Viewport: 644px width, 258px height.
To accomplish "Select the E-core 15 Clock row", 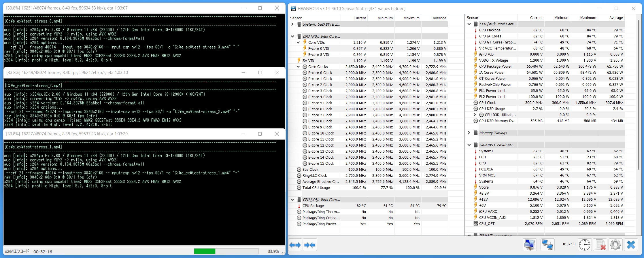I will pos(368,163).
